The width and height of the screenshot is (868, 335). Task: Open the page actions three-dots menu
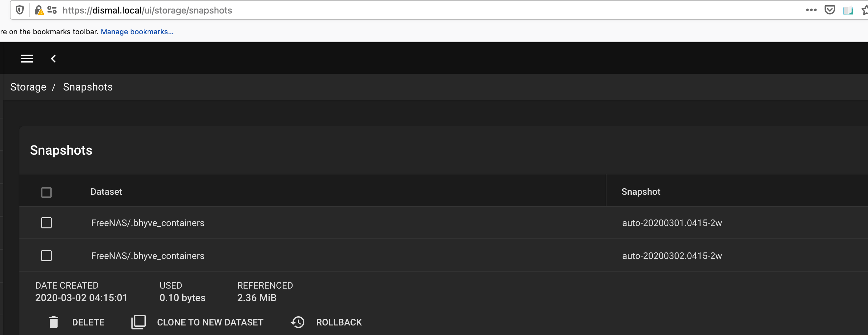coord(811,11)
